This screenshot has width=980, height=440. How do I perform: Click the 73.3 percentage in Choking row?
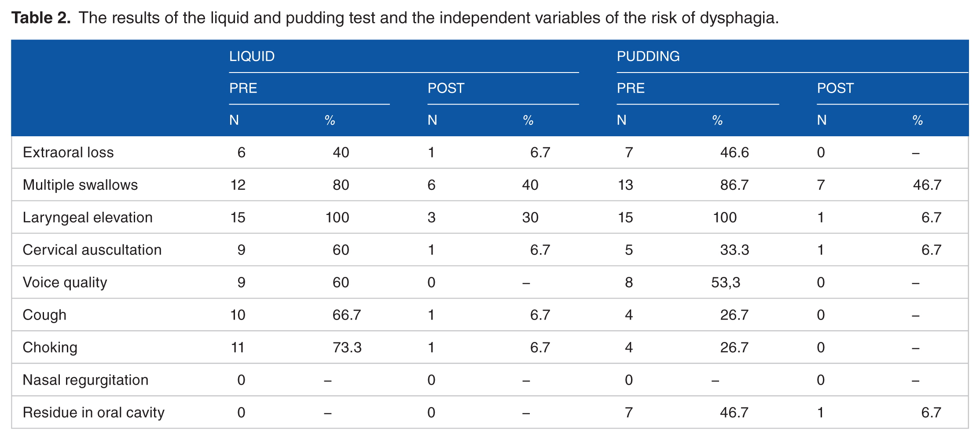347,348
